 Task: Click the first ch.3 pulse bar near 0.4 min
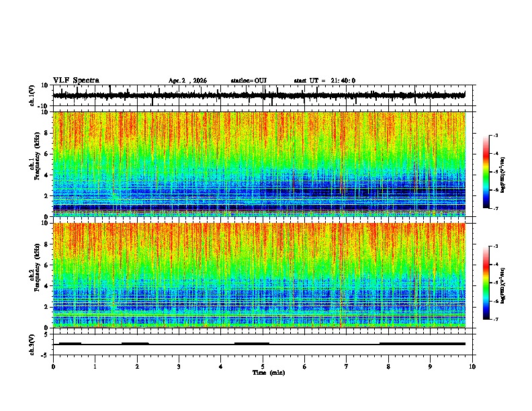tap(71, 344)
